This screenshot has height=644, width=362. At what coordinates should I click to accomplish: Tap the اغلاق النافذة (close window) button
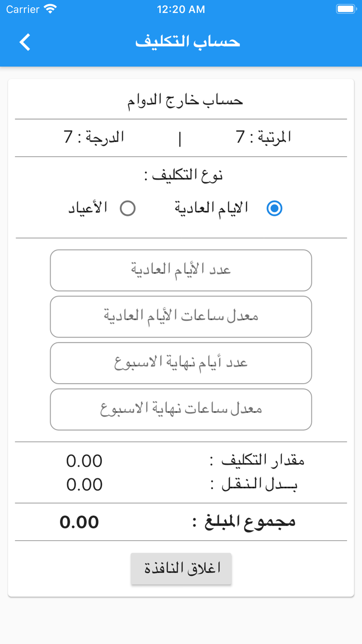point(181,568)
